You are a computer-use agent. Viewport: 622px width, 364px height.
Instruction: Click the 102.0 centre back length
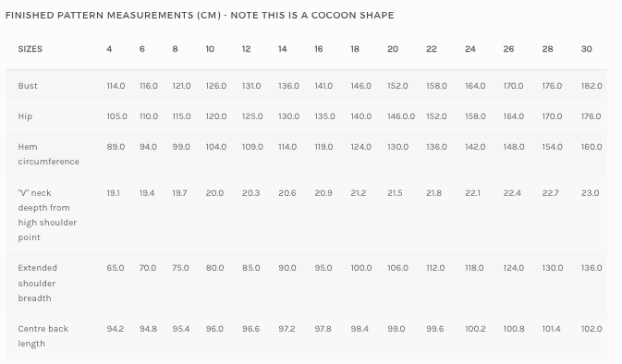pyautogui.click(x=592, y=329)
